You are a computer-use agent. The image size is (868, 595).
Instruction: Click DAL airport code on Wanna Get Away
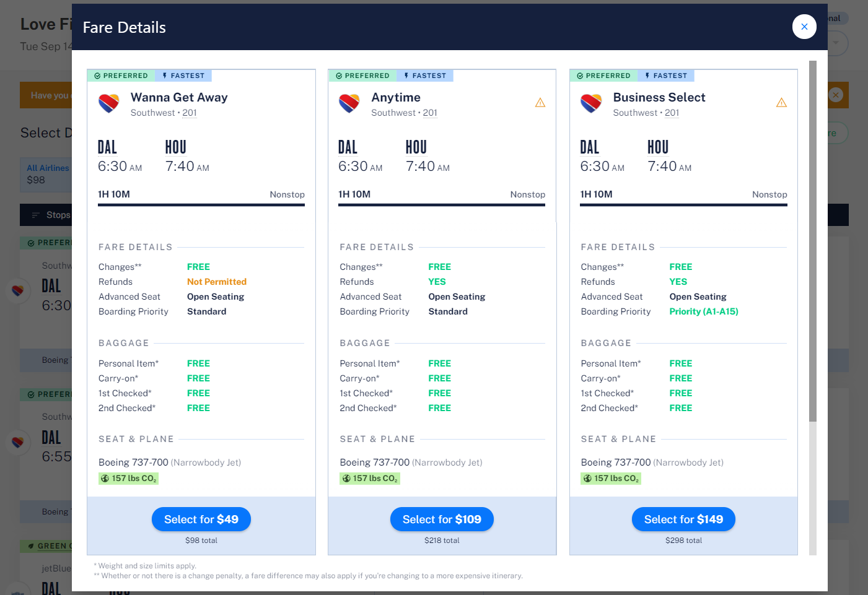pos(107,147)
